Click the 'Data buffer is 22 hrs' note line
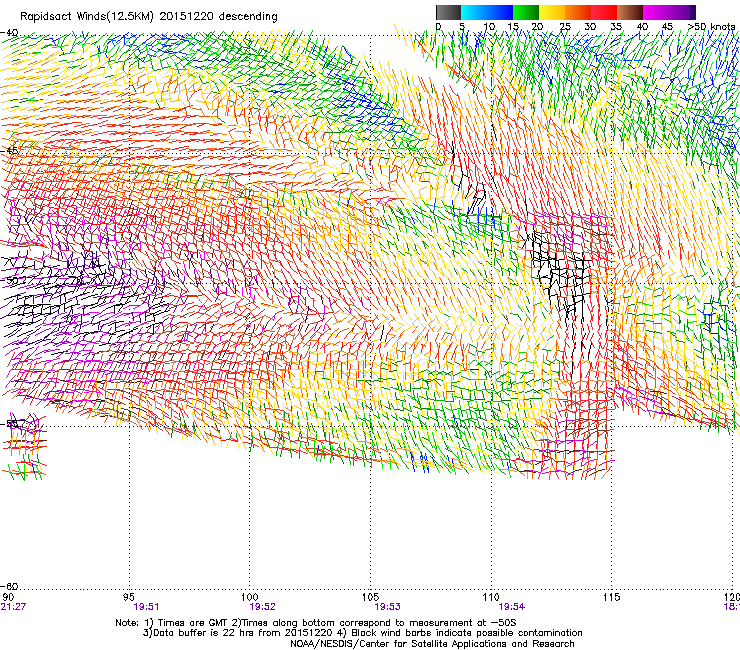Image resolution: width=740 pixels, height=650 pixels. pos(362,633)
